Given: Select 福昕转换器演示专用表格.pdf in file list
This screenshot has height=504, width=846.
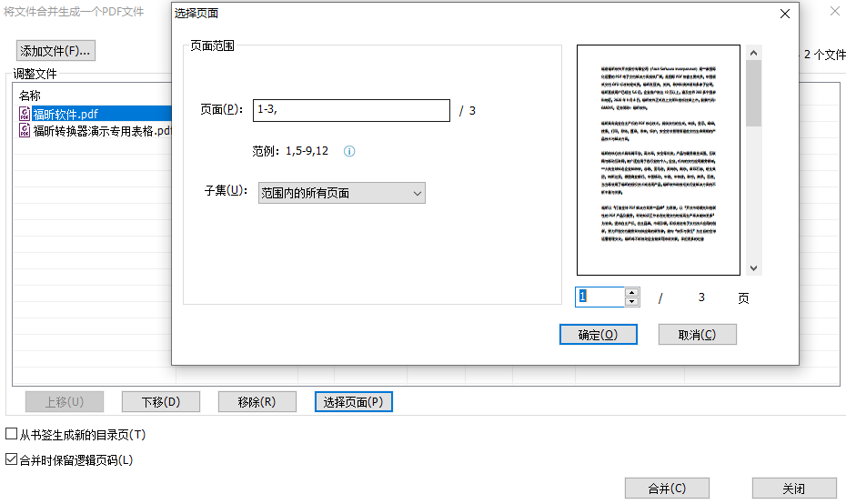Looking at the screenshot, I should click(102, 130).
